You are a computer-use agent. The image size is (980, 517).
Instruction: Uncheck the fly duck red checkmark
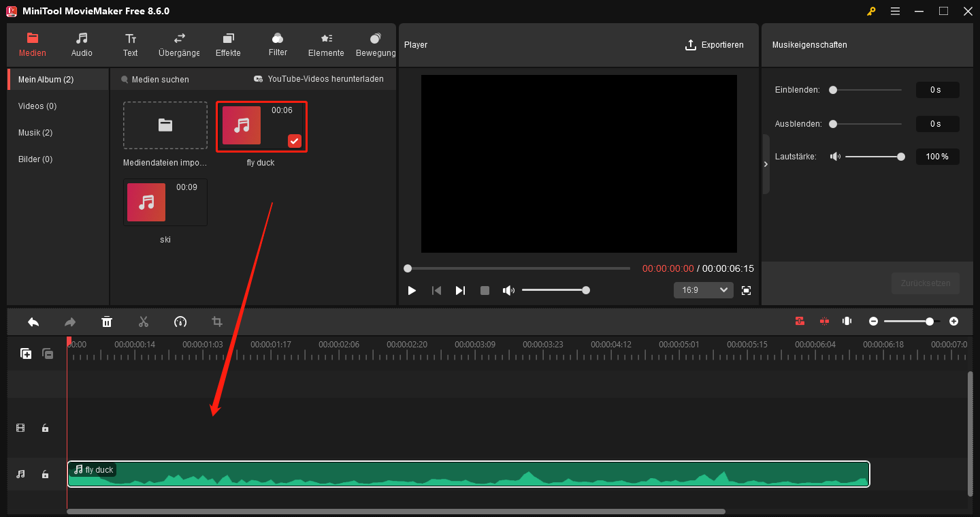tap(295, 141)
